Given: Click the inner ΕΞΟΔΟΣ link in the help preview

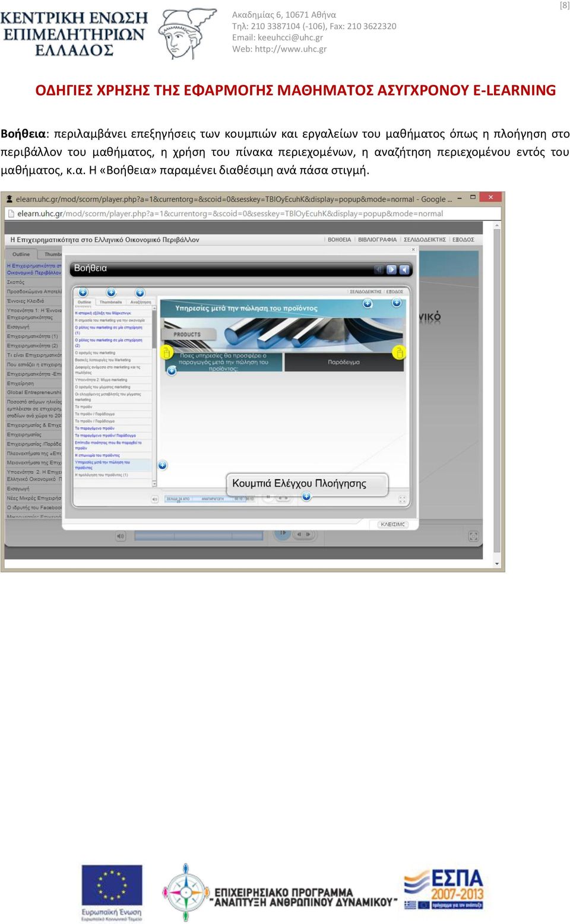Looking at the screenshot, I should [395, 292].
